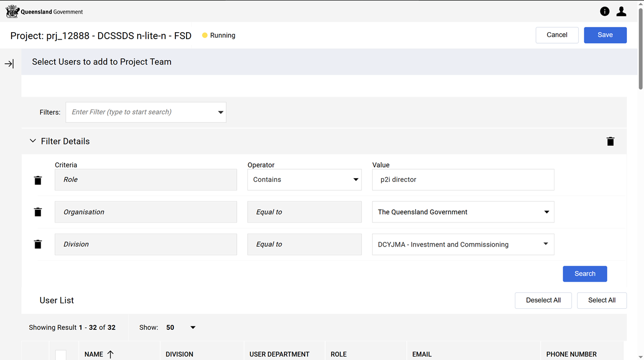Delete all filters with top trash icon
This screenshot has width=644, height=360.
(x=610, y=142)
